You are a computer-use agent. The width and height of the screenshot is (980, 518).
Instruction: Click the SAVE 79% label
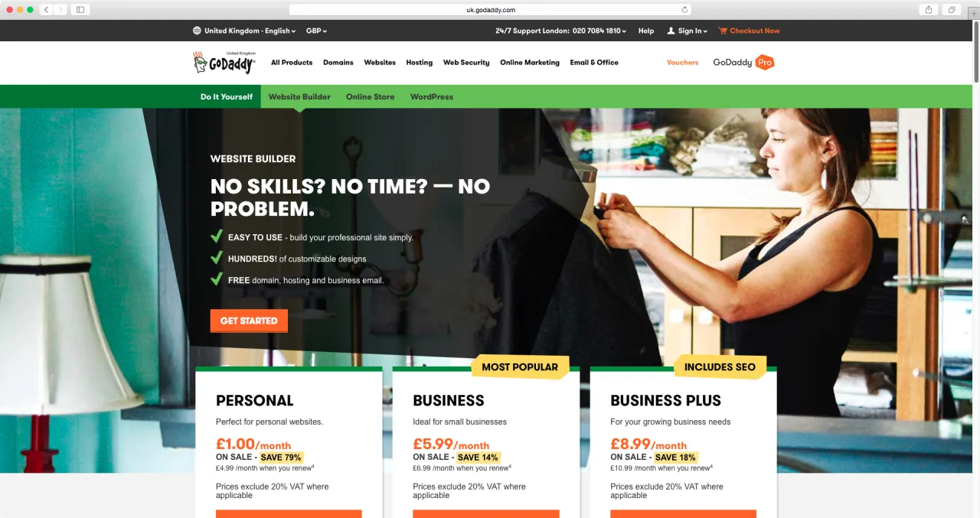click(x=281, y=458)
